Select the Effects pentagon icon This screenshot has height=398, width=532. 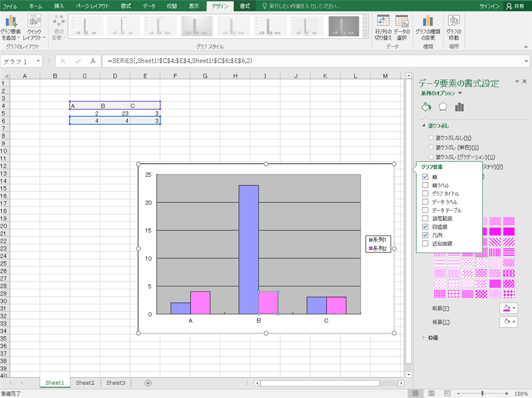click(x=443, y=107)
